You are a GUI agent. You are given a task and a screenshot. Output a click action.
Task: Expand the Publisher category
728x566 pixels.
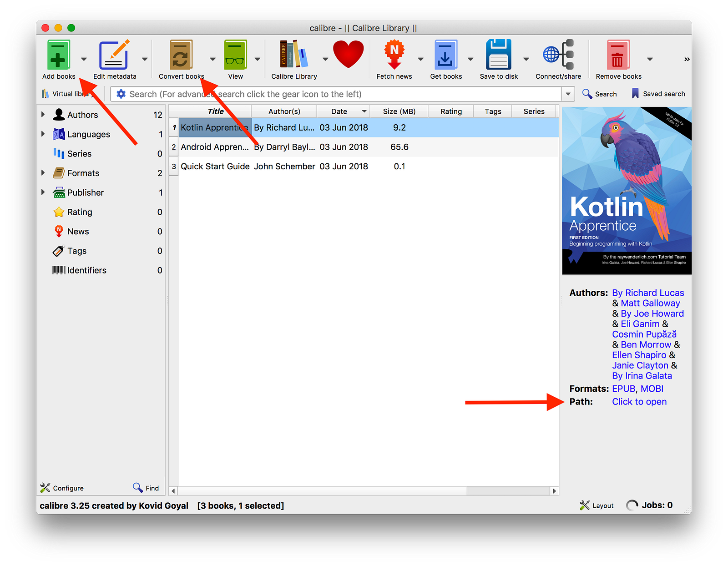pyautogui.click(x=43, y=192)
